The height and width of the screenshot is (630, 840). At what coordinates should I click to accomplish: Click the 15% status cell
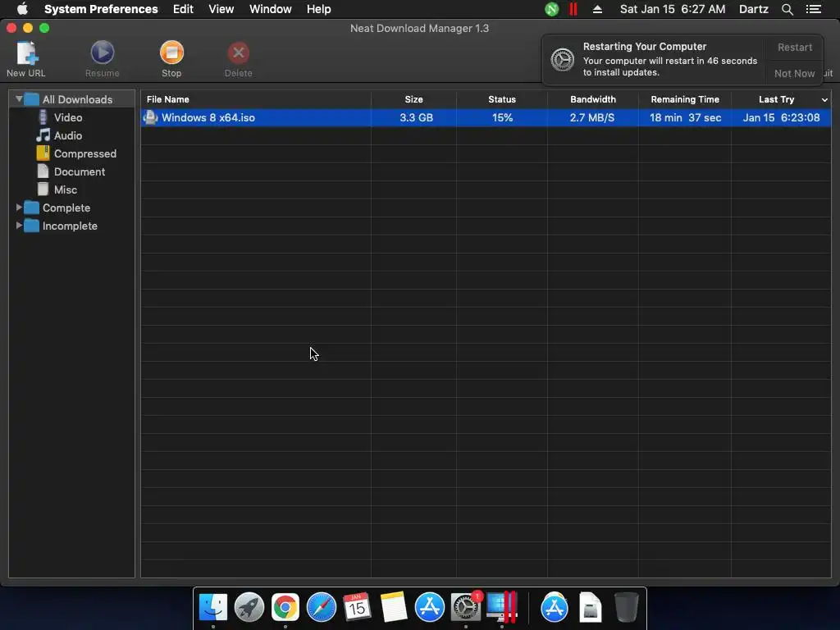pyautogui.click(x=502, y=117)
